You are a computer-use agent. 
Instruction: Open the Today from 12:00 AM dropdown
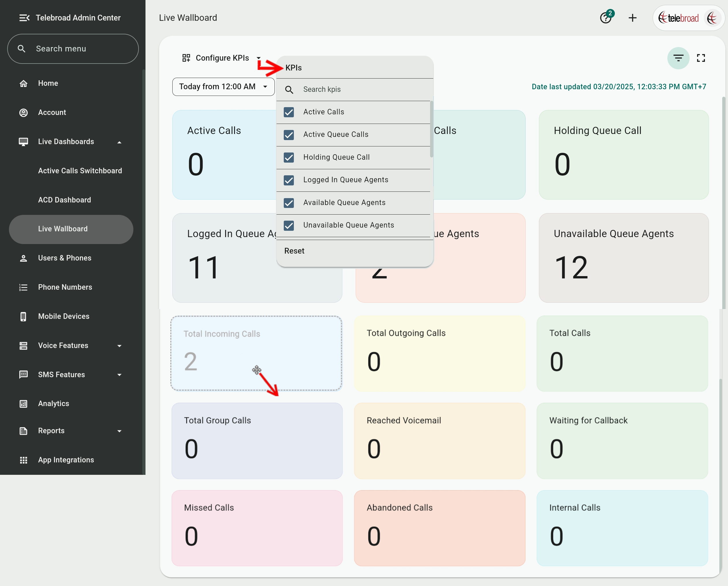coord(223,87)
